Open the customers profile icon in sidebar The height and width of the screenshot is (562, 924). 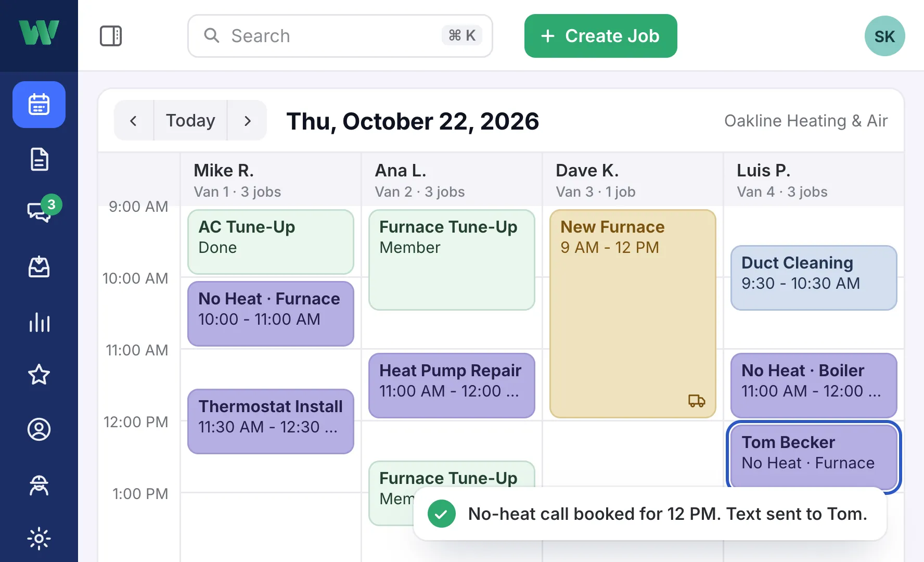click(x=39, y=429)
